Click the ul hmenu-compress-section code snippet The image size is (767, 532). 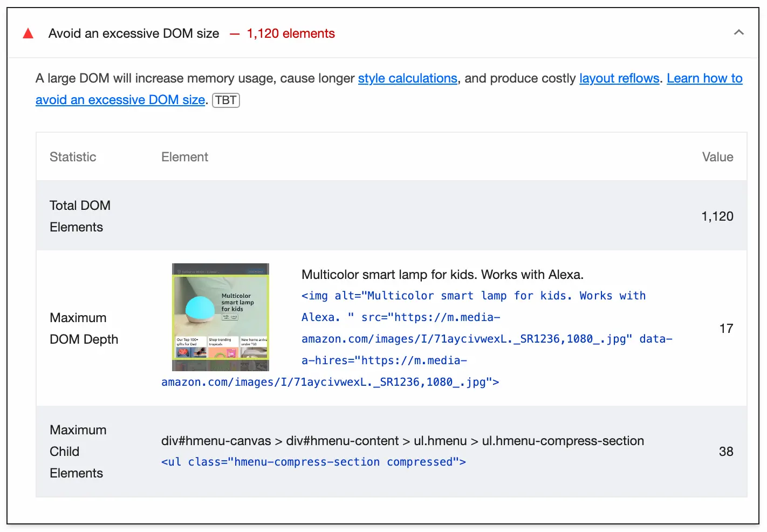[x=313, y=462]
